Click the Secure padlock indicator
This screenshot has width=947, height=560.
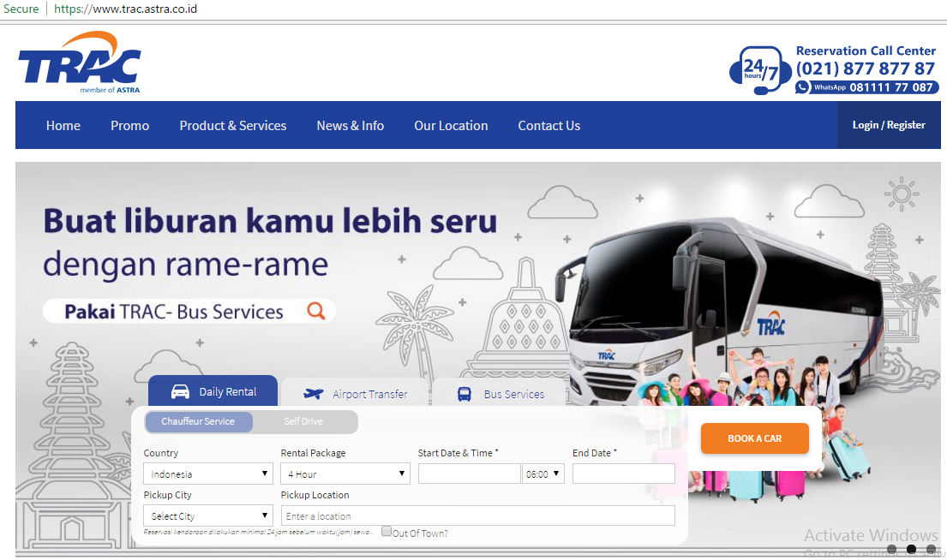tap(21, 9)
